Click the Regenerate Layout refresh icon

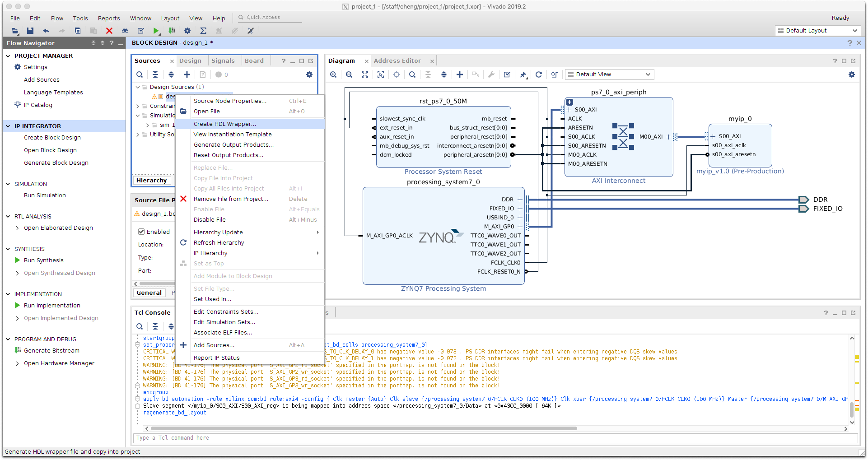click(x=539, y=74)
